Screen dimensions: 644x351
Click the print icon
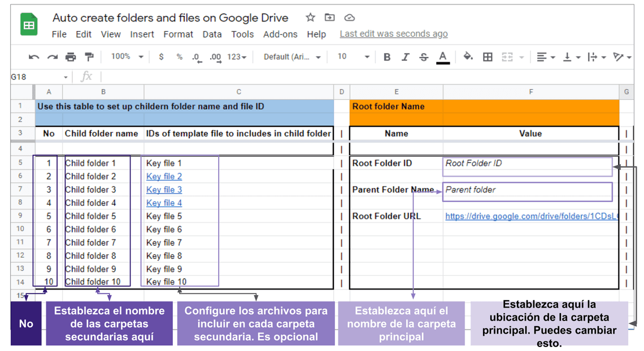[x=71, y=57]
